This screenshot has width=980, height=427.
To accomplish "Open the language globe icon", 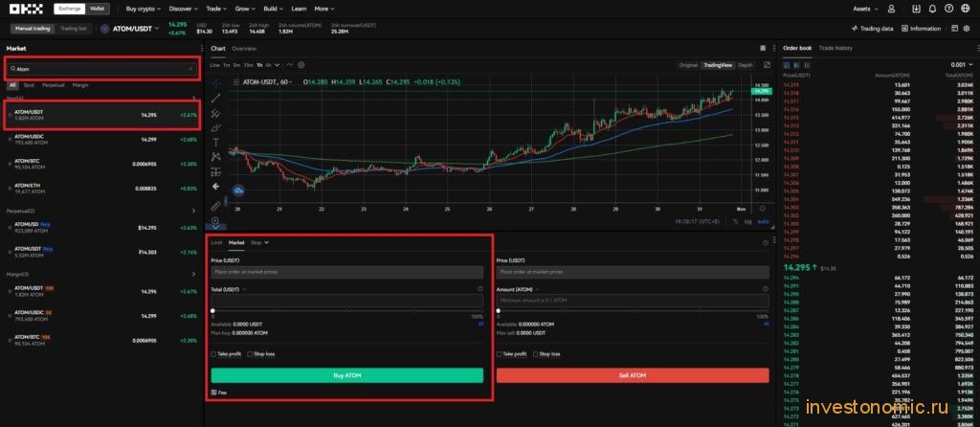I will pos(966,9).
